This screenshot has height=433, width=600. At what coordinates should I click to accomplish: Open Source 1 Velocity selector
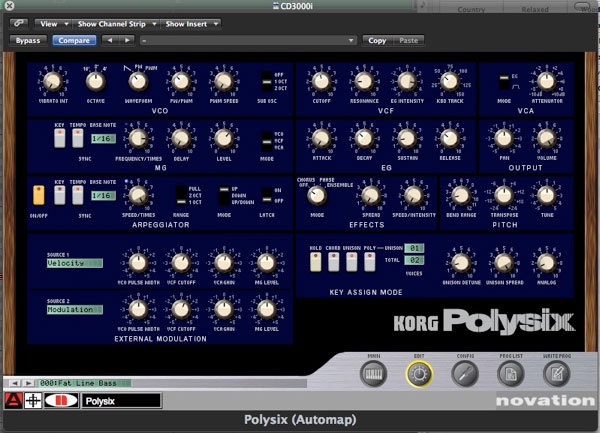(x=75, y=263)
